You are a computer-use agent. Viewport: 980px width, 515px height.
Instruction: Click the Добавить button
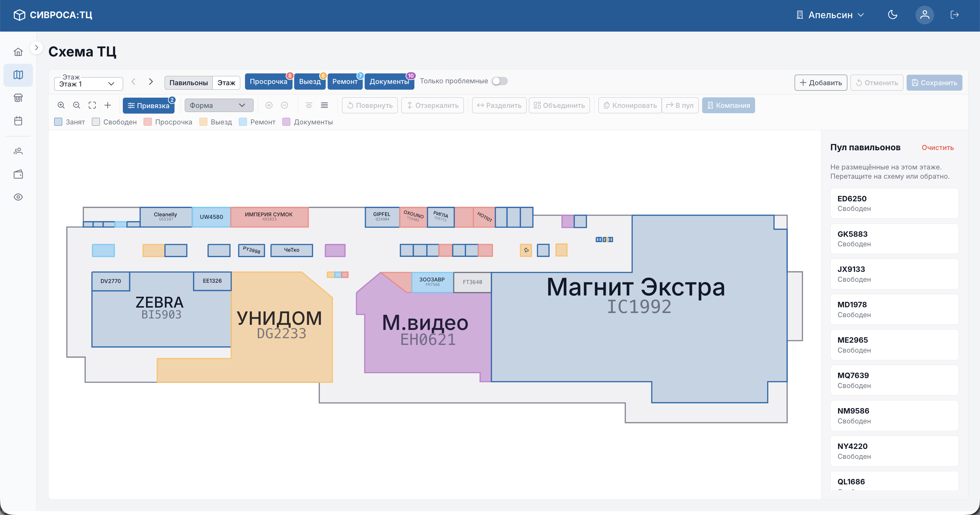pyautogui.click(x=820, y=83)
